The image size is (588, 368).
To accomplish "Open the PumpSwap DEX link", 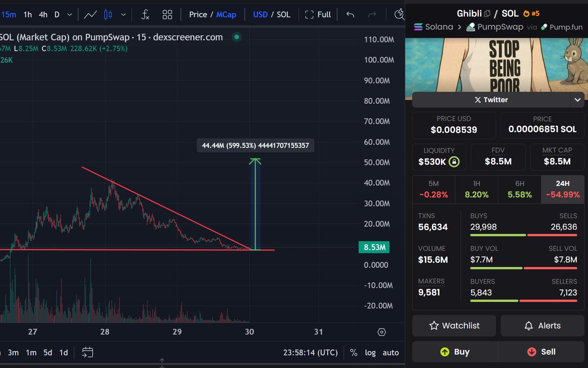I will coord(494,27).
